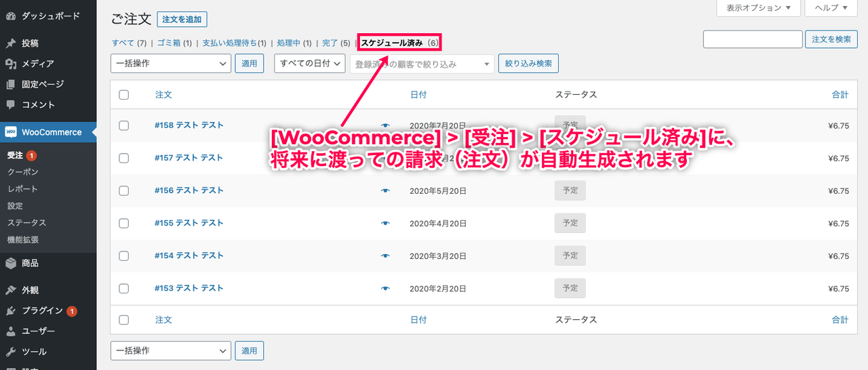Preview order #158 with eye icon

click(386, 125)
